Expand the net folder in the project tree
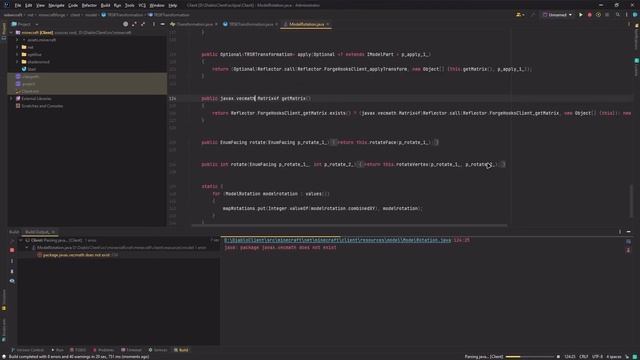 [x=18, y=47]
